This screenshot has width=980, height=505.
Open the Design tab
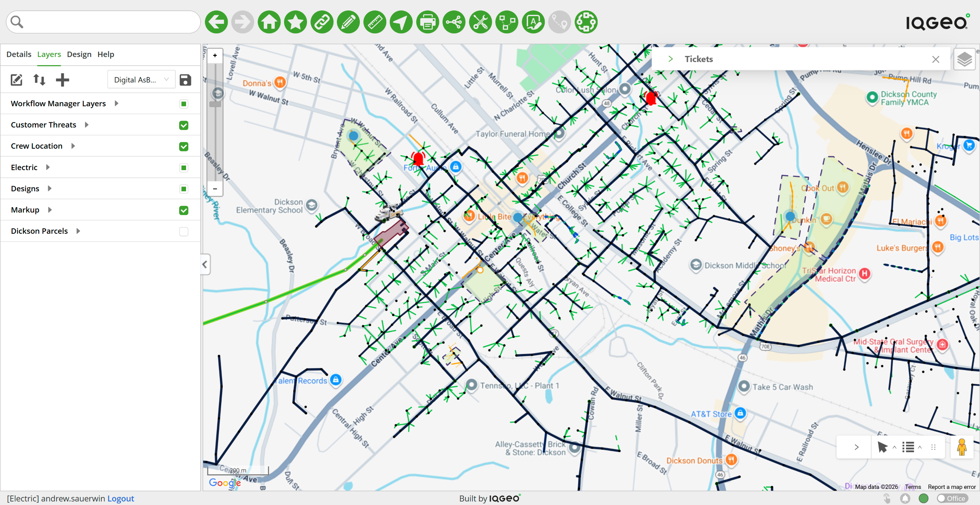click(x=79, y=54)
